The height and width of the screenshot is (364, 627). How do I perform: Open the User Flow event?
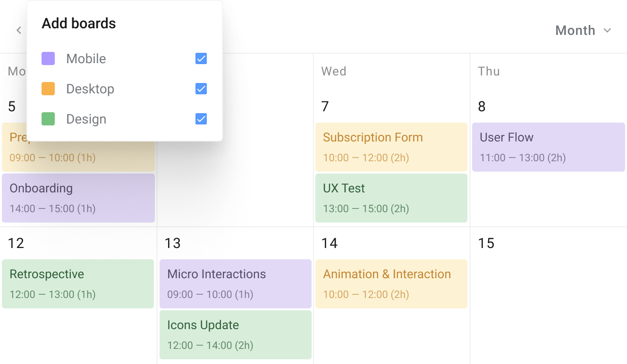pyautogui.click(x=548, y=147)
